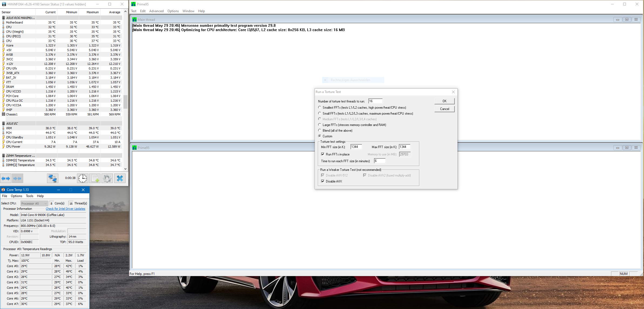Click the Prime95 main title bar icon

pyautogui.click(x=133, y=4)
